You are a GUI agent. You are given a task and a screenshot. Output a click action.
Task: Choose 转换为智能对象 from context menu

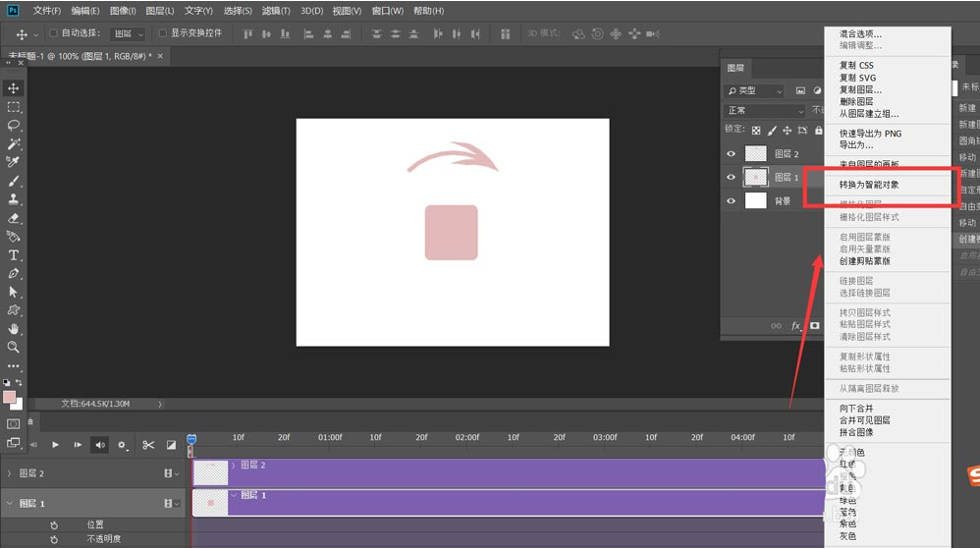[x=868, y=185]
